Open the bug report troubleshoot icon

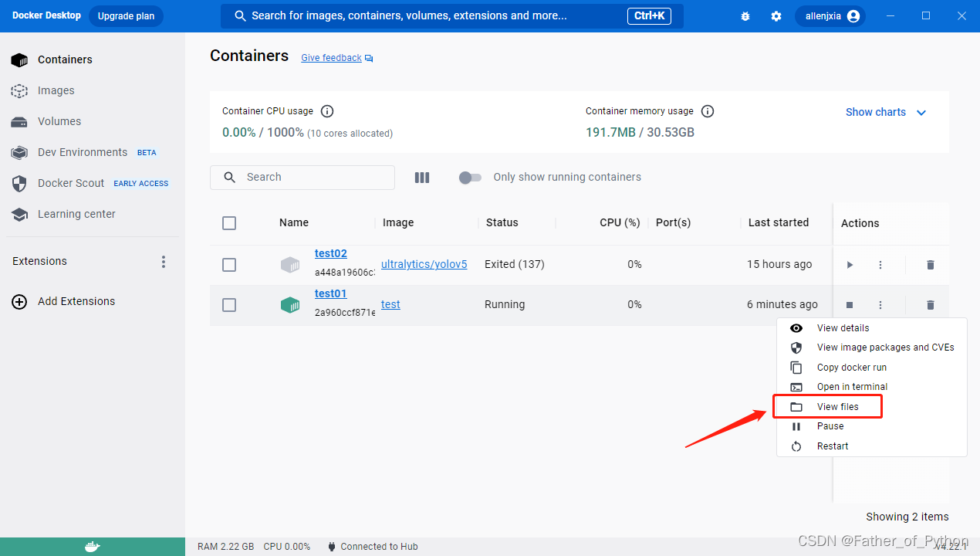(745, 16)
